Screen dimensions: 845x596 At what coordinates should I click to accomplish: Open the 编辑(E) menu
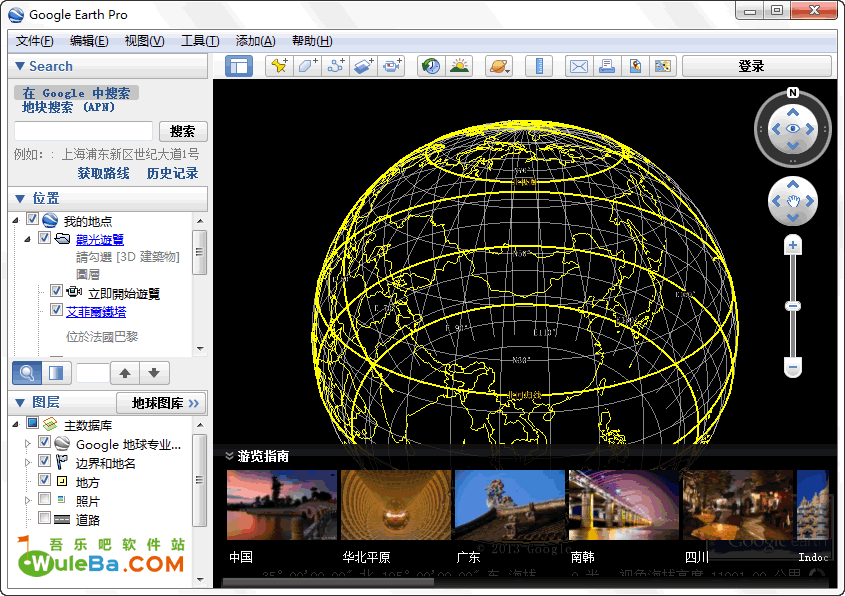(x=89, y=41)
